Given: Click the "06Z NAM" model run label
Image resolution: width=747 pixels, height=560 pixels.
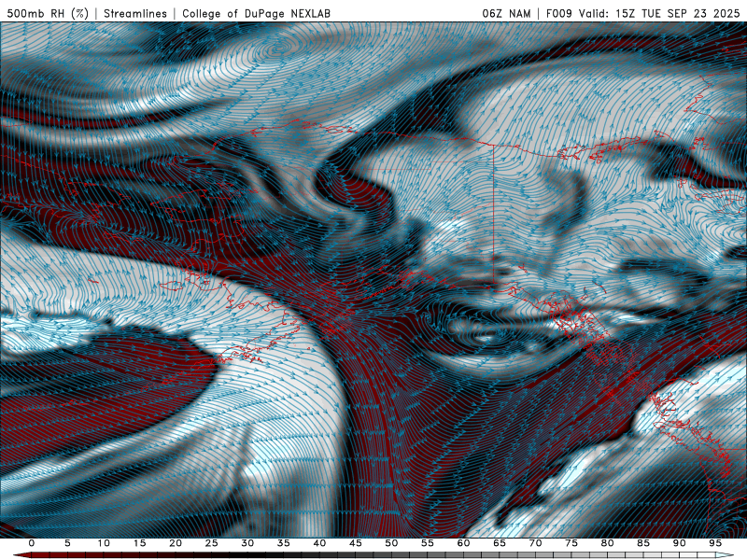Looking at the screenshot, I should [506, 14].
